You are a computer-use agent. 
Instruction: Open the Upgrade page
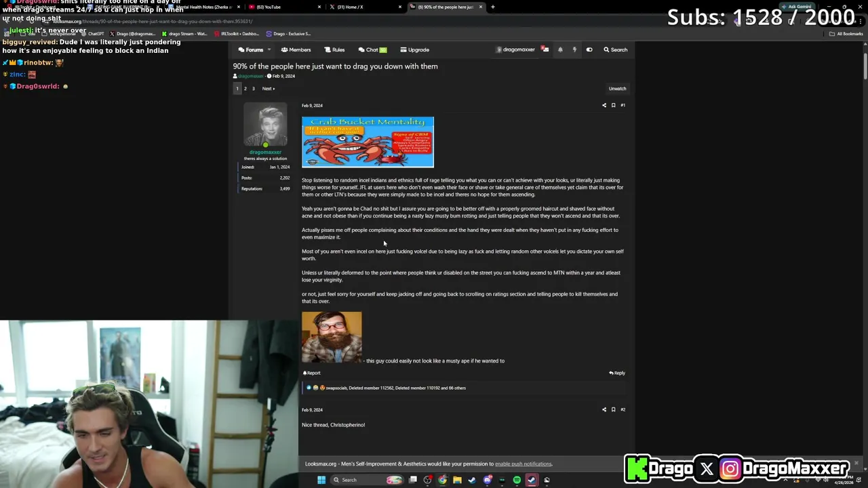(x=414, y=49)
